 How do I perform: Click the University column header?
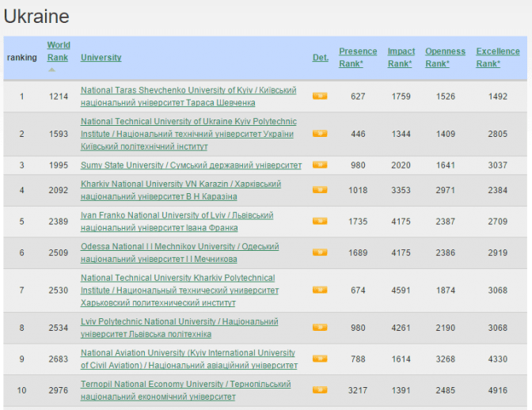click(101, 57)
